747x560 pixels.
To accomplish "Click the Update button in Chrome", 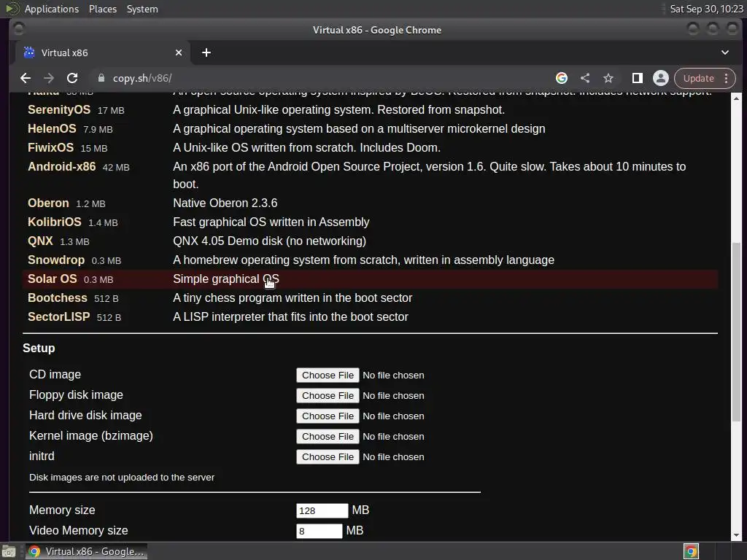I will click(698, 78).
